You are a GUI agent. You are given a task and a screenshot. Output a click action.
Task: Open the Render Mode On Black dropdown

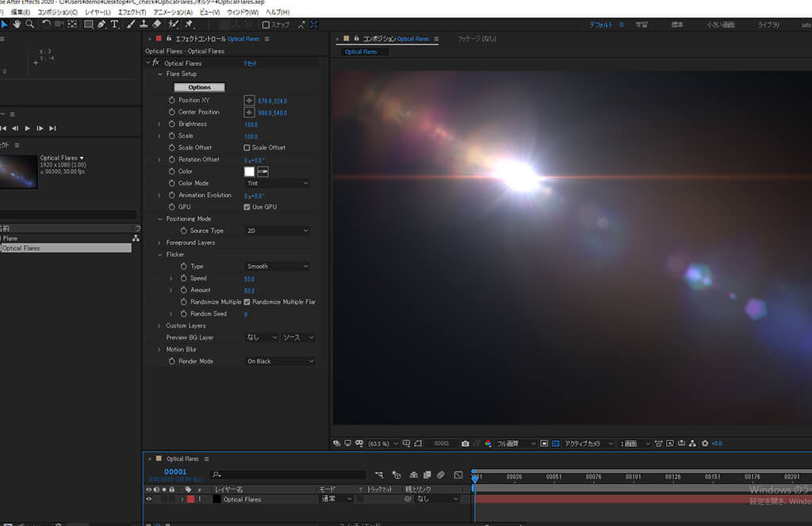pyautogui.click(x=279, y=362)
